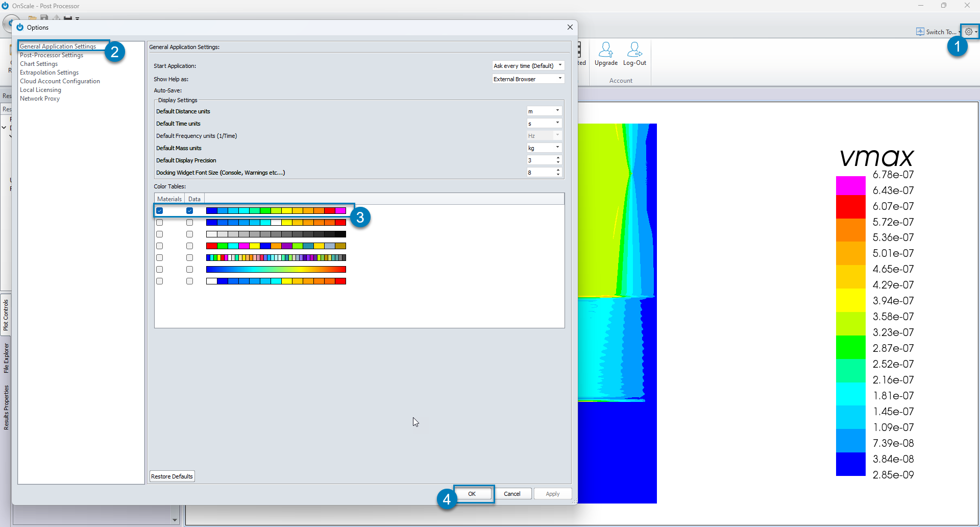
Task: Click the bottom scrollbar down arrow
Action: tap(175, 520)
